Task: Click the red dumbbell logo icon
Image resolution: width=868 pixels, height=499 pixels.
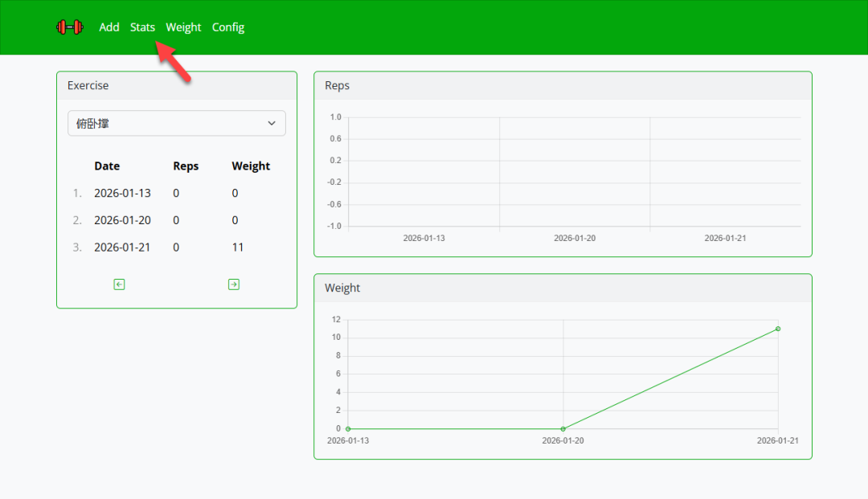Action: pos(70,27)
